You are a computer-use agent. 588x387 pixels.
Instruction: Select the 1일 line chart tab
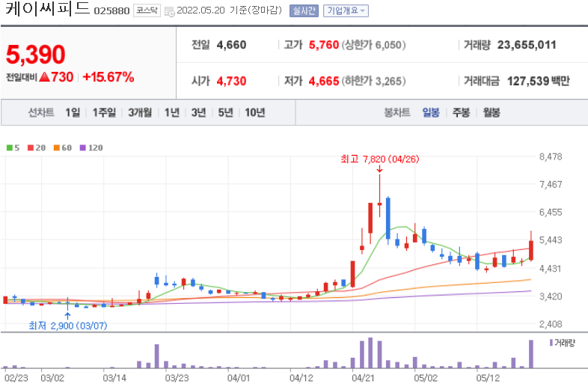point(73,112)
